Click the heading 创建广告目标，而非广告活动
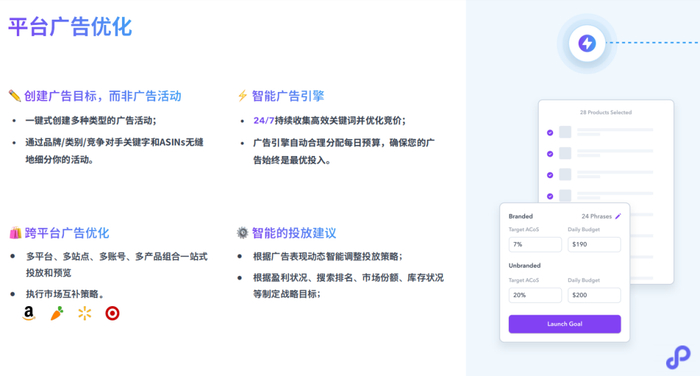This screenshot has width=700, height=376. point(103,96)
